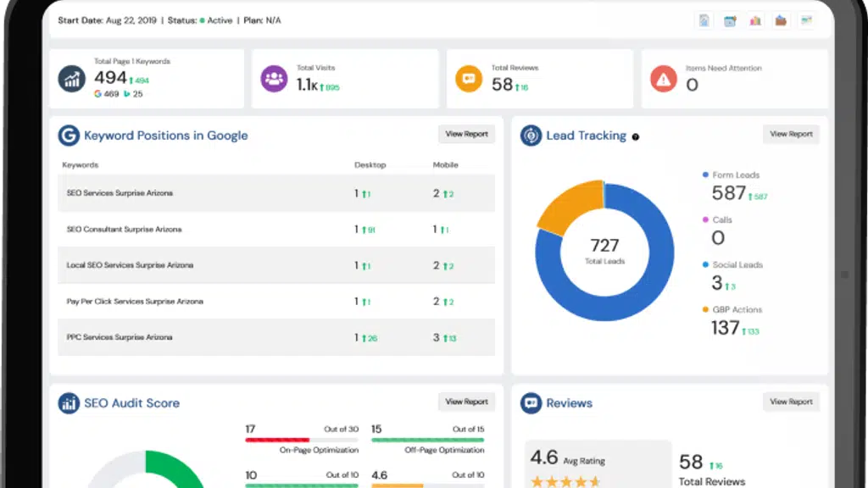Click the Lead Tracking heading
Viewport: 868px width, 488px height.
[x=587, y=136]
